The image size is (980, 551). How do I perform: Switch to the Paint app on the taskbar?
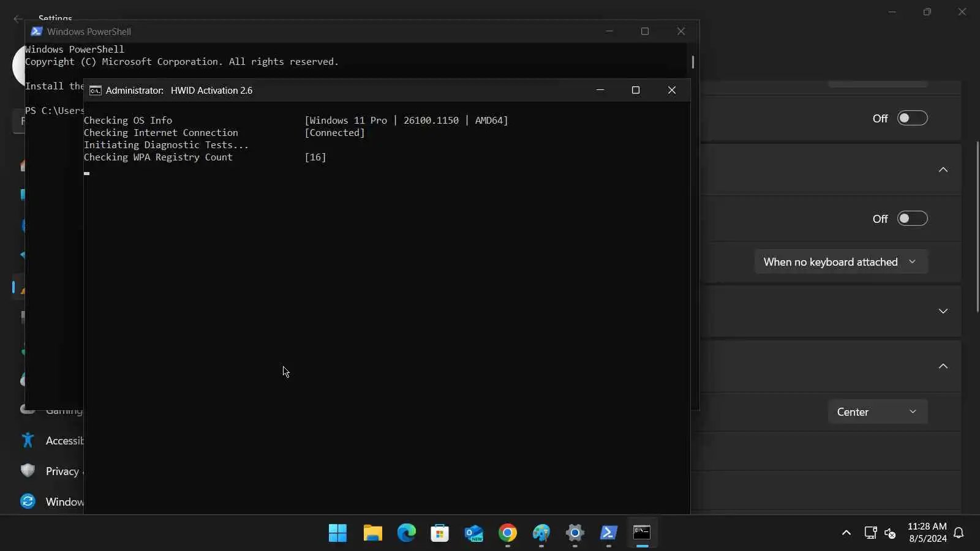coord(541,533)
